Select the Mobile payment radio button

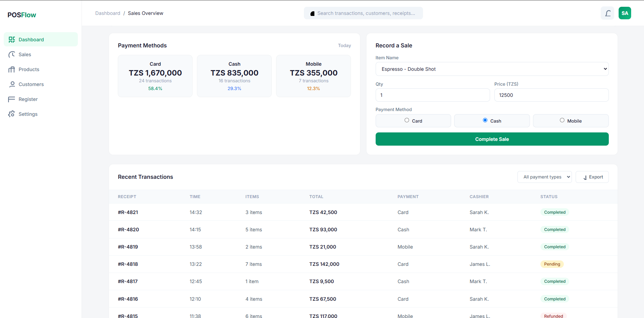tap(562, 120)
